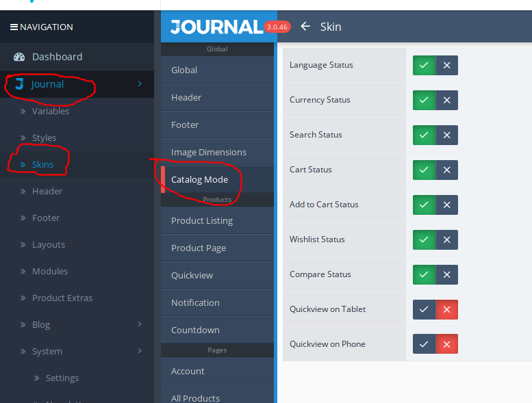The width and height of the screenshot is (532, 403).
Task: Open Countdown settings section
Action: [x=217, y=330]
